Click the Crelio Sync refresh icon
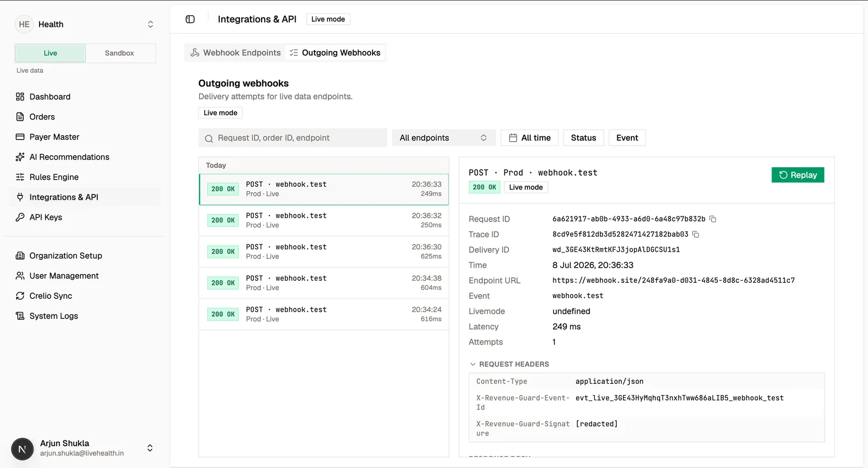Image resolution: width=868 pixels, height=468 pixels. (20, 296)
